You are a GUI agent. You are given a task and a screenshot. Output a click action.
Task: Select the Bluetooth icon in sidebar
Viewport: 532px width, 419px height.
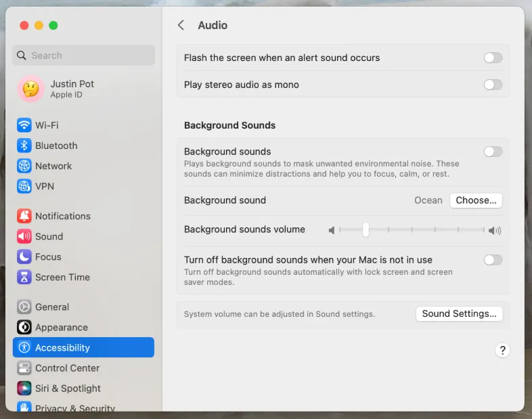pyautogui.click(x=24, y=146)
